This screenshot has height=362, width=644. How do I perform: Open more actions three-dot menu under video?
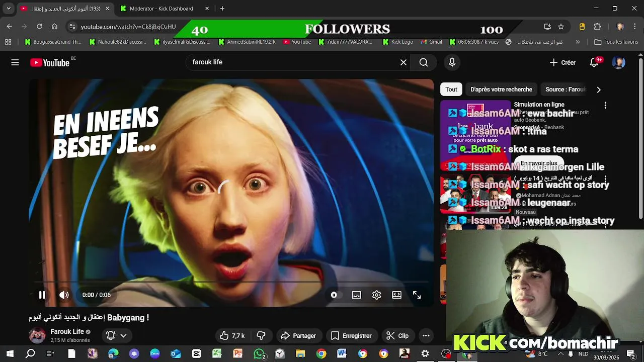point(426,336)
